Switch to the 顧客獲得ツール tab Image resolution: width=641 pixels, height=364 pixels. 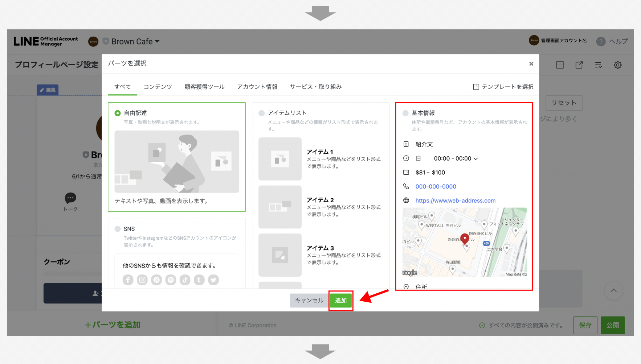tap(204, 87)
